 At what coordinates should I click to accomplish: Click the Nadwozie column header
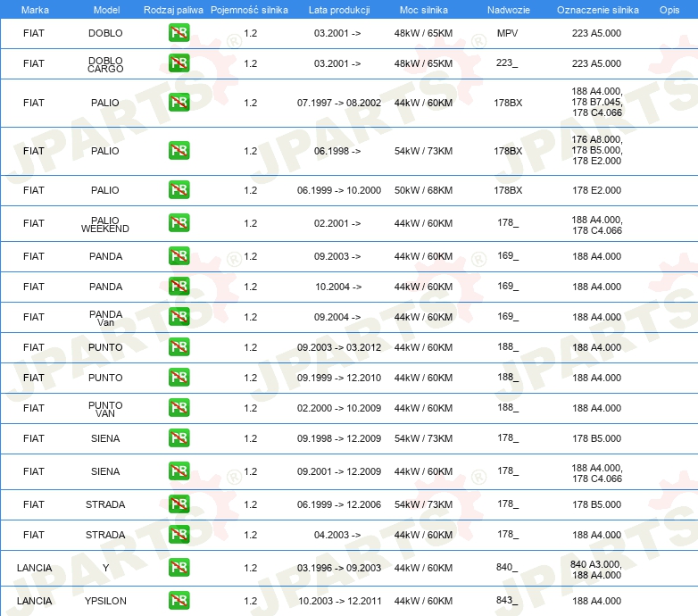point(509,10)
